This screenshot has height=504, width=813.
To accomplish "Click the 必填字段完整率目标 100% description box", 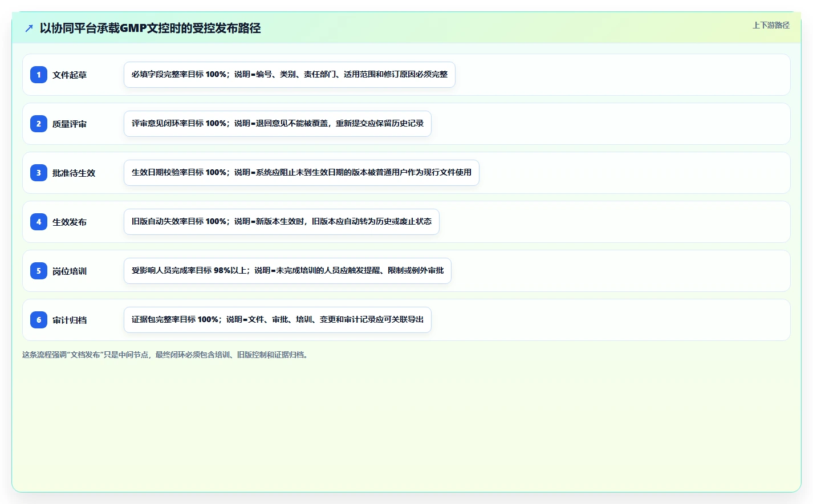I will (x=290, y=75).
